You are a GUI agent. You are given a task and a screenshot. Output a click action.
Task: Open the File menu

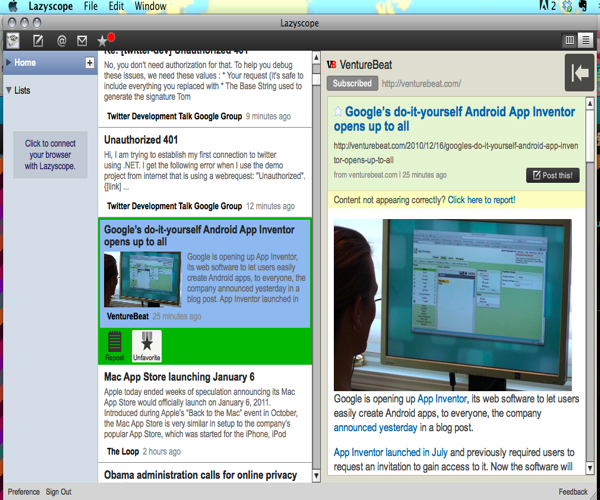click(91, 6)
